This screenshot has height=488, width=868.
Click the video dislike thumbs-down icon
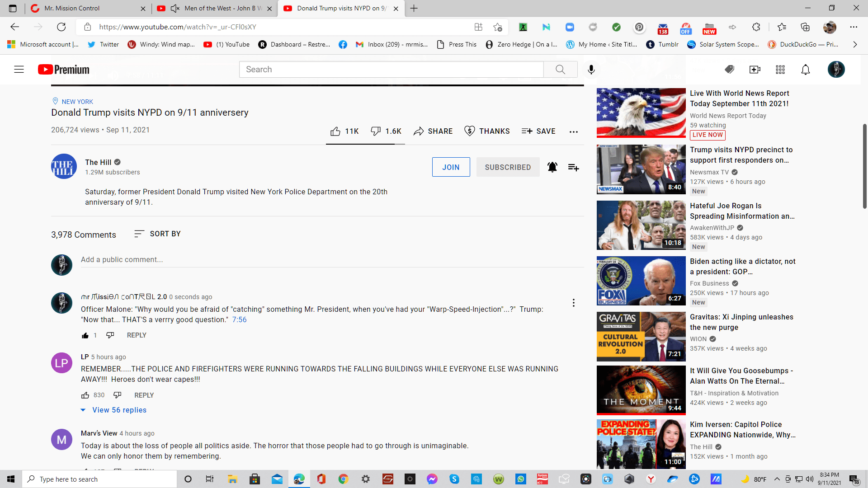375,131
